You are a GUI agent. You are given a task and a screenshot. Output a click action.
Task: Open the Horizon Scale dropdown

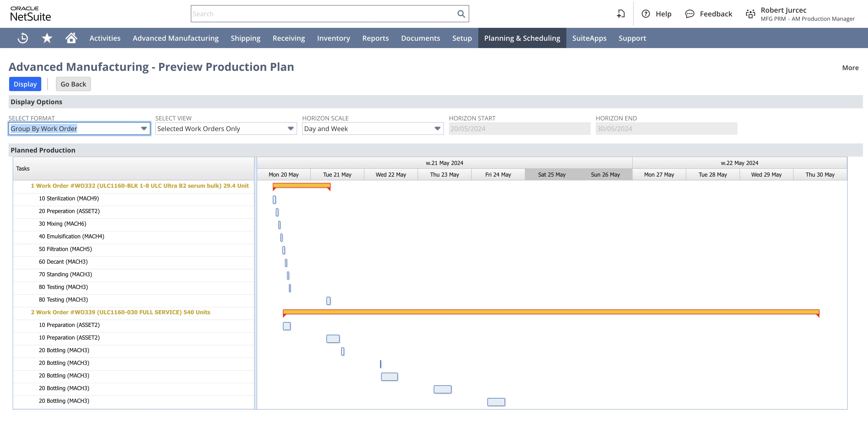437,128
